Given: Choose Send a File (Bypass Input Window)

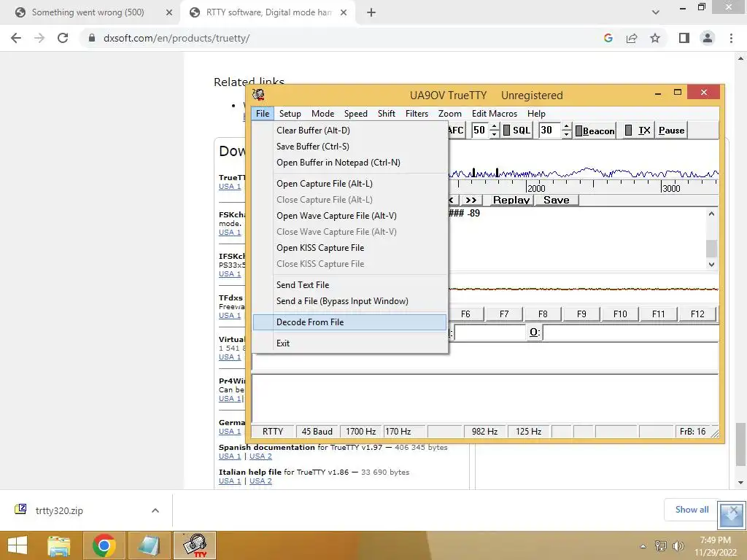Looking at the screenshot, I should click(349, 301).
